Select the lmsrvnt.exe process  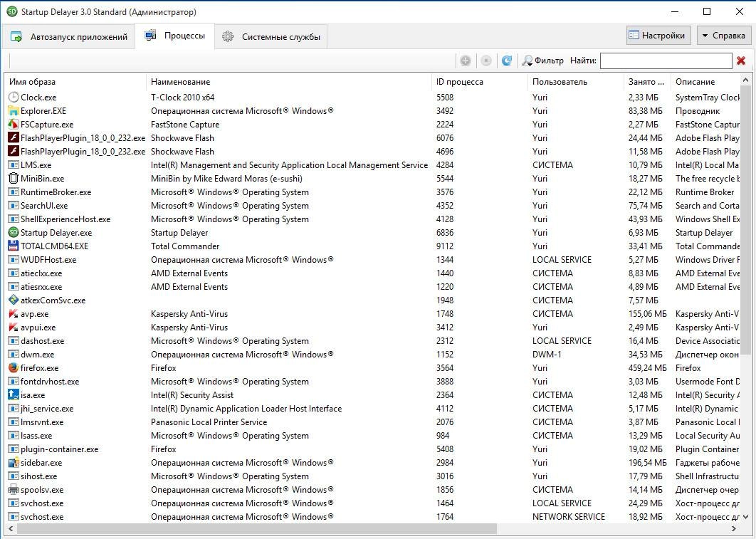[x=373, y=422]
